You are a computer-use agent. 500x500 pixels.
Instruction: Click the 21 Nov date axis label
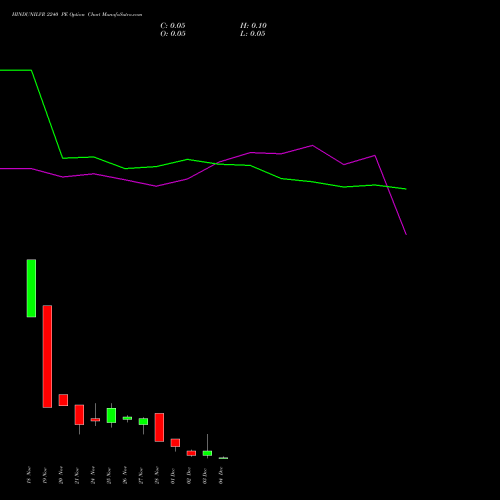[77, 475]
